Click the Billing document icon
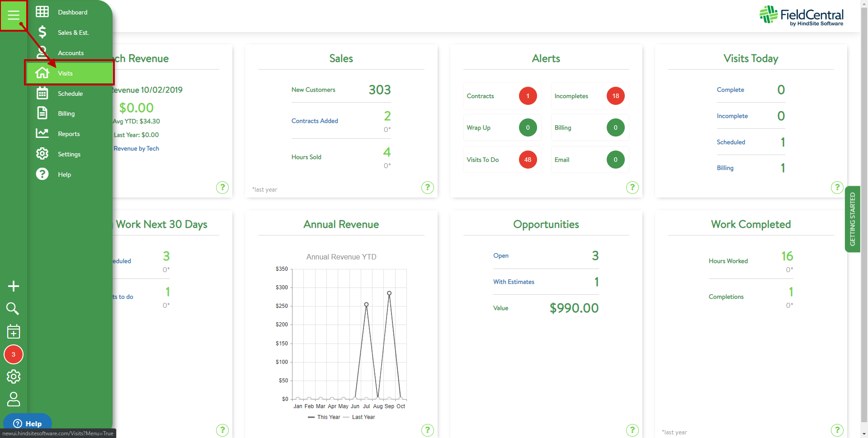Screen dimensions: 868x438 point(42,113)
